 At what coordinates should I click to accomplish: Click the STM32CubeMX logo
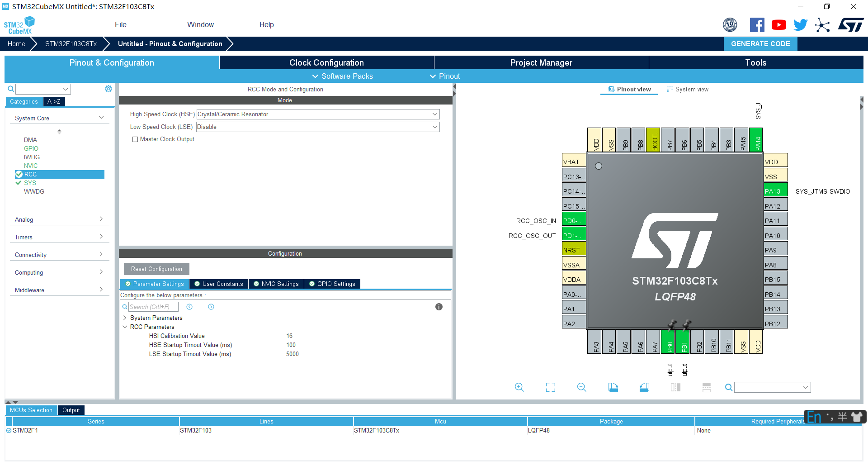[x=19, y=25]
